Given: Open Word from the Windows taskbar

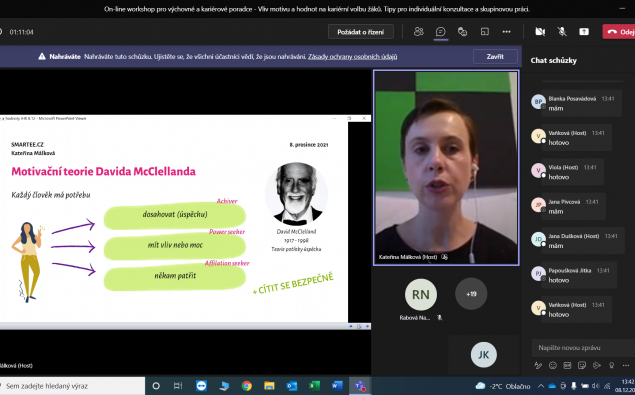Looking at the screenshot, I should point(337,386).
